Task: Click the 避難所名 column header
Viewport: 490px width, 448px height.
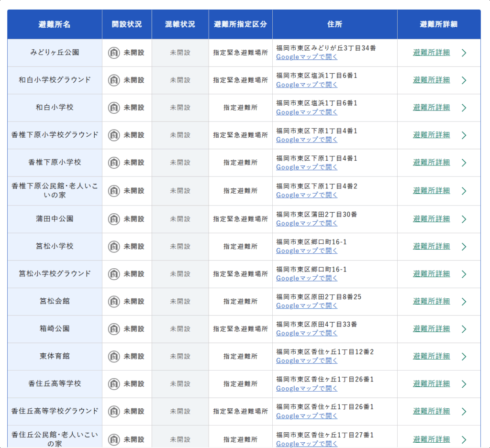Action: click(x=55, y=24)
